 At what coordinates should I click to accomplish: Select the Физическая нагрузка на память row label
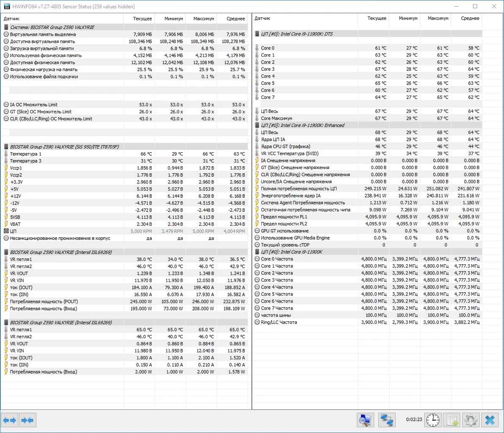click(x=44, y=69)
